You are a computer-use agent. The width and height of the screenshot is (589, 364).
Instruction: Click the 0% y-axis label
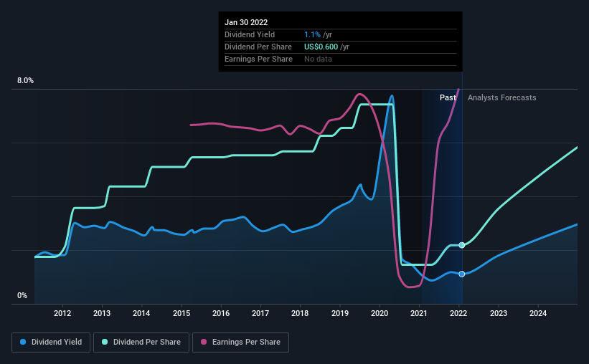coord(22,295)
